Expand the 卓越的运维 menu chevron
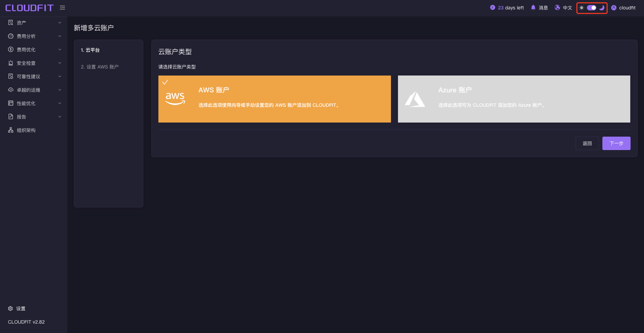 coord(60,90)
